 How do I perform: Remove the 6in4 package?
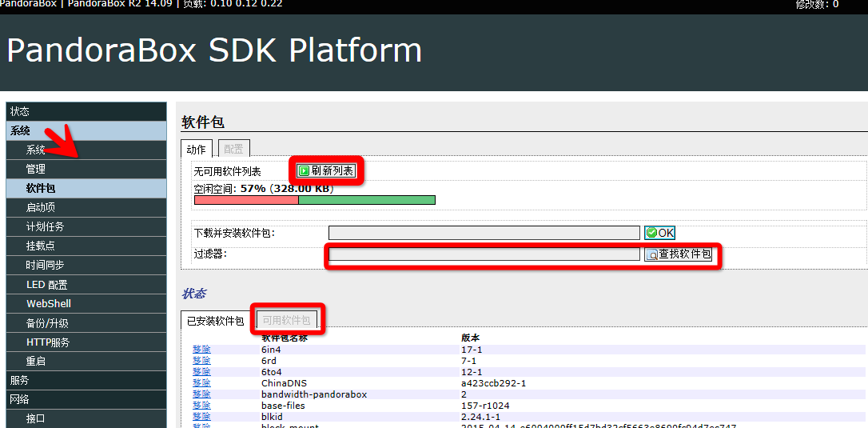[x=201, y=350]
